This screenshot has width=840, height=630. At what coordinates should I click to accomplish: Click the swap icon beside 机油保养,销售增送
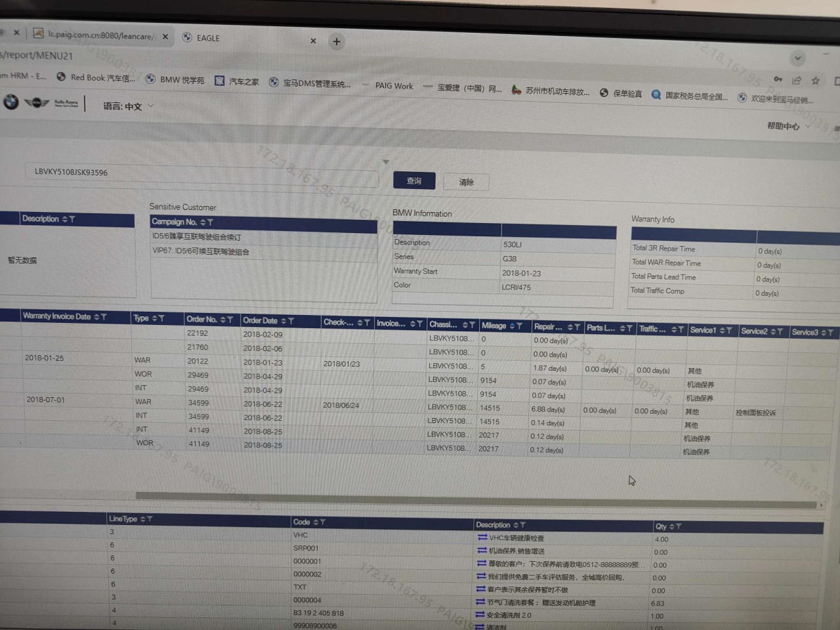click(x=482, y=551)
